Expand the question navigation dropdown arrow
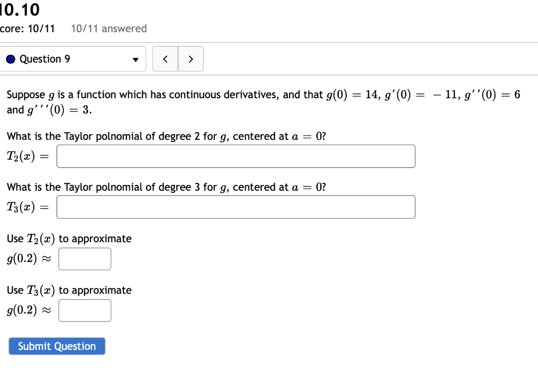538x392 pixels. 136,59
